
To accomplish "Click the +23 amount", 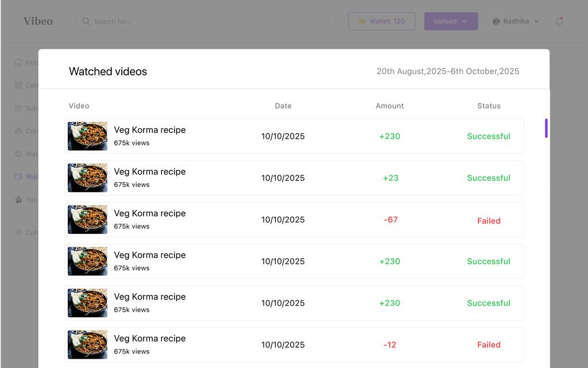I will pyautogui.click(x=390, y=178).
